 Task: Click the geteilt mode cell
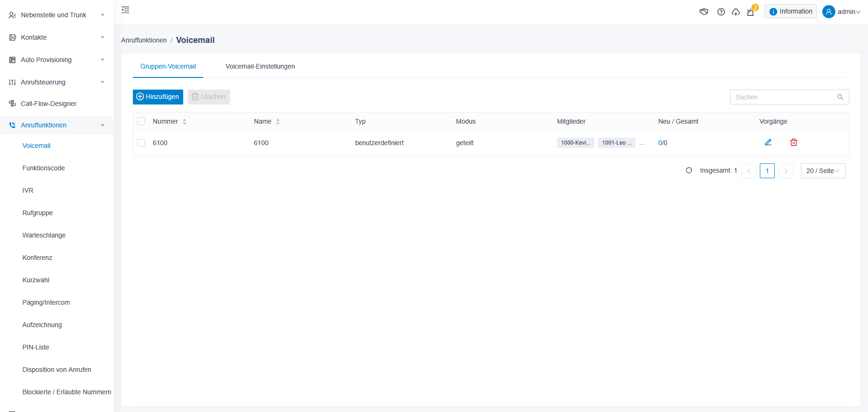pyautogui.click(x=465, y=143)
